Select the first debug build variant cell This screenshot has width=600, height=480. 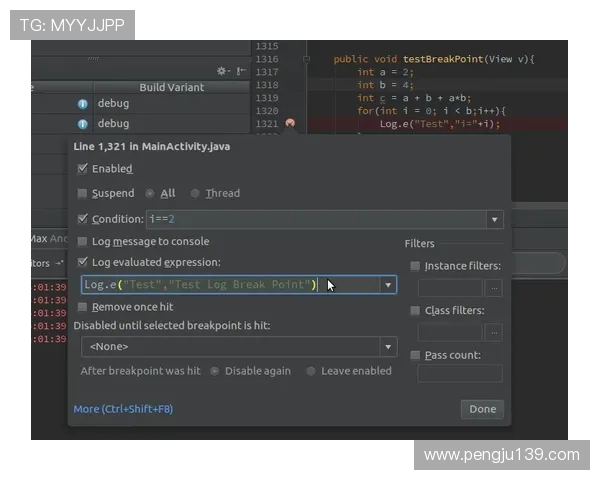[170, 104]
